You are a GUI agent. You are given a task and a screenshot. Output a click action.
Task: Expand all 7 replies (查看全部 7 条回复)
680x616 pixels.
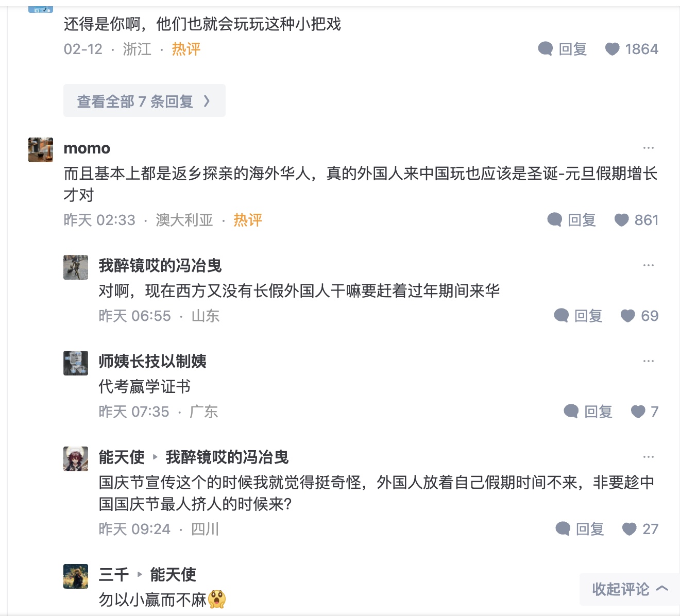pos(144,101)
